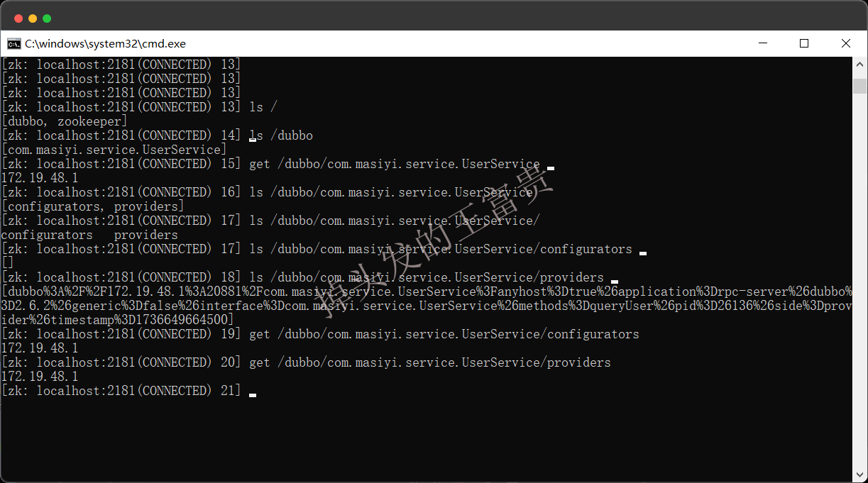Screen dimensions: 868x483
Task: Click prompt 18 'ls .../providers' command
Action: click(427, 277)
